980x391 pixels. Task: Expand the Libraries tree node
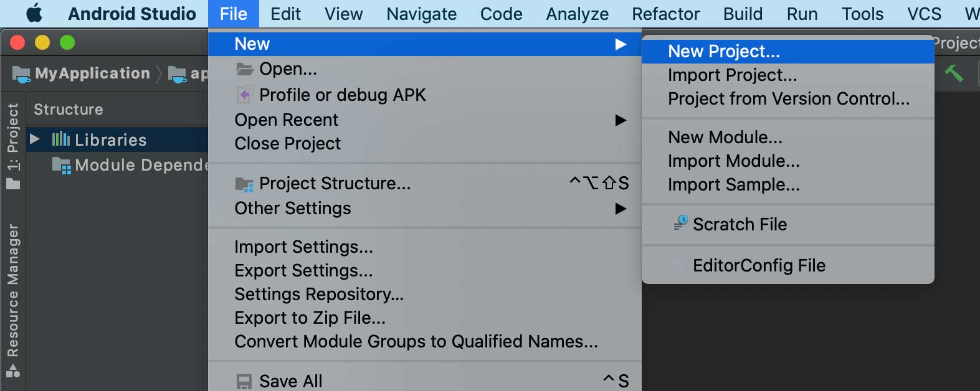35,139
